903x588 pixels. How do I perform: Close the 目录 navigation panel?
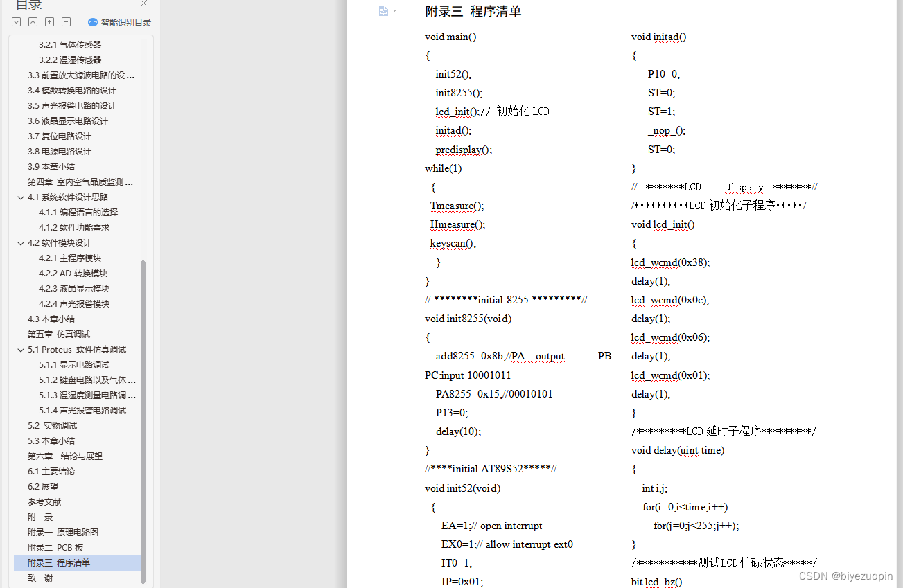click(143, 3)
